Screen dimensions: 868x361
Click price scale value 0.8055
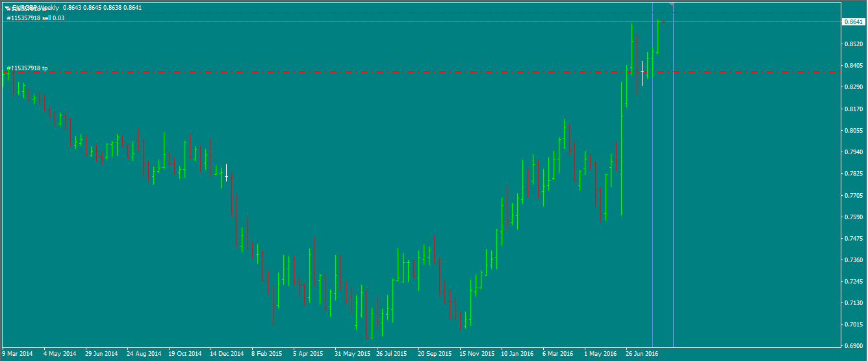(853, 131)
